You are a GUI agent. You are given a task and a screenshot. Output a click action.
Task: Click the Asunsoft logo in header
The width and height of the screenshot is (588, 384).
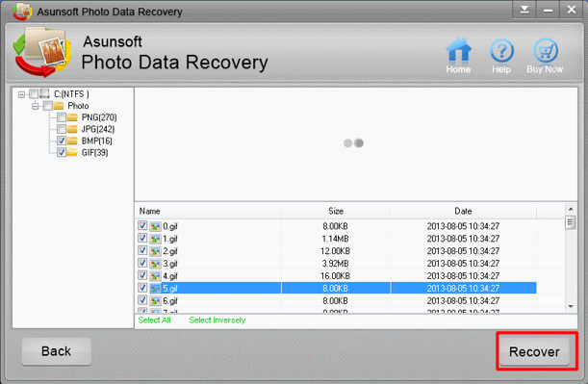pyautogui.click(x=42, y=52)
